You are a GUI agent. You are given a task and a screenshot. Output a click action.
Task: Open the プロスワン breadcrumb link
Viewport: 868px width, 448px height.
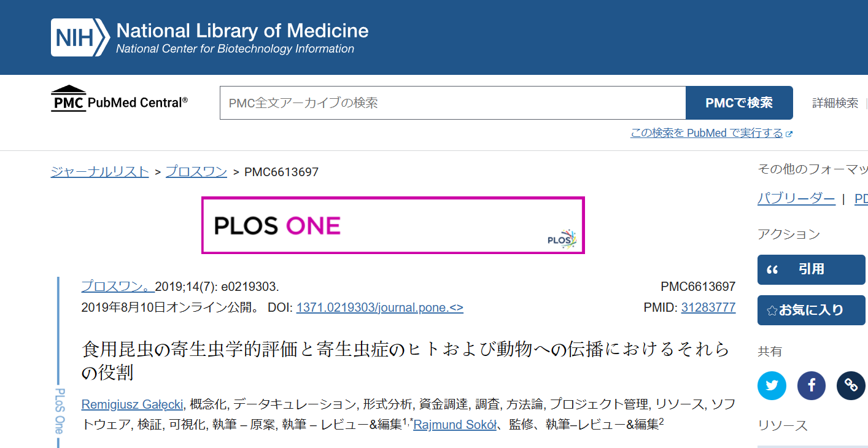coord(196,172)
